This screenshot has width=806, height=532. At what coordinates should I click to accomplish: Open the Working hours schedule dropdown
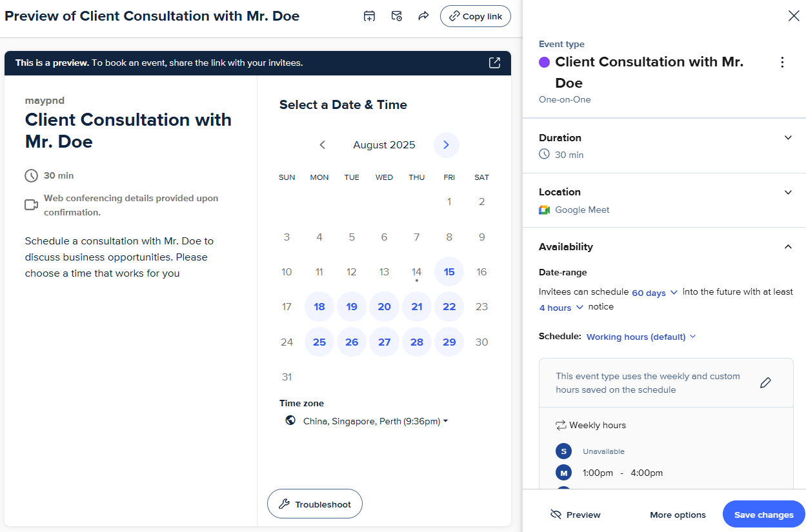[x=641, y=337]
